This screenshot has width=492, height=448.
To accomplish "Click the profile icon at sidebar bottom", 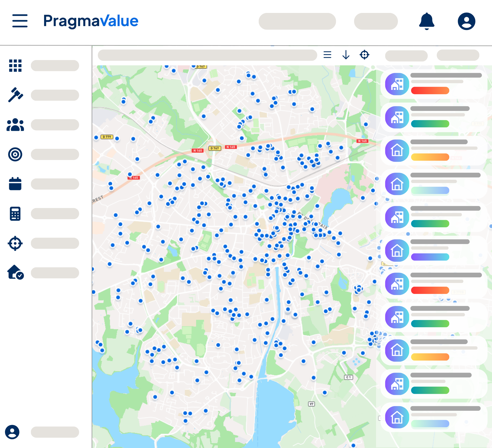I will coord(12,432).
